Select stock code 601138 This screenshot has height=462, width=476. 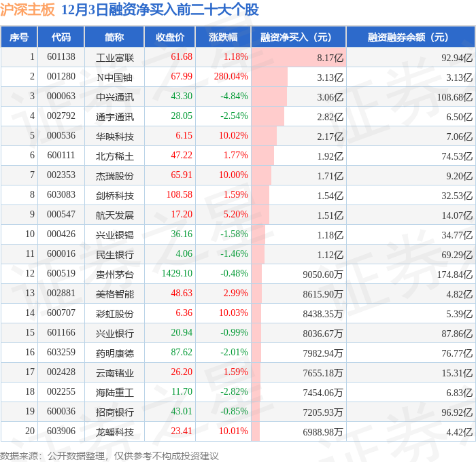click(x=61, y=56)
